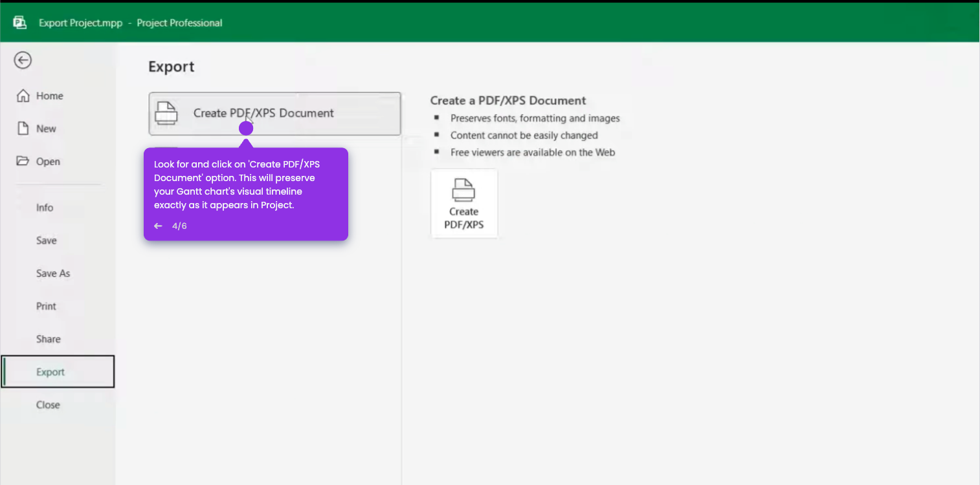The width and height of the screenshot is (980, 485).
Task: Click the Export page heading
Action: tap(172, 67)
